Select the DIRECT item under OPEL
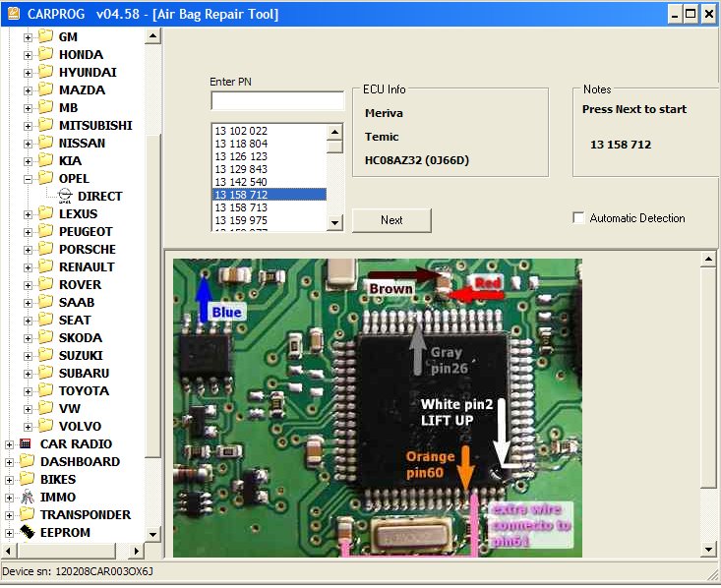The width and height of the screenshot is (721, 588). click(99, 197)
